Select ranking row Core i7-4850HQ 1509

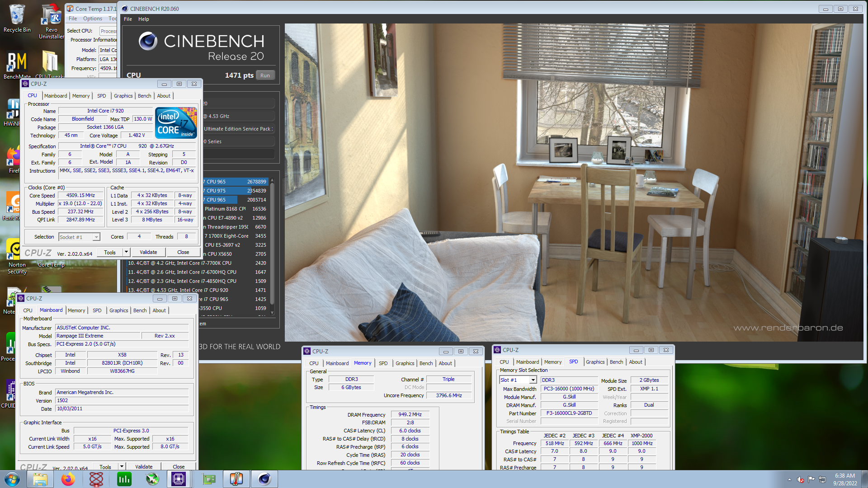click(x=197, y=281)
